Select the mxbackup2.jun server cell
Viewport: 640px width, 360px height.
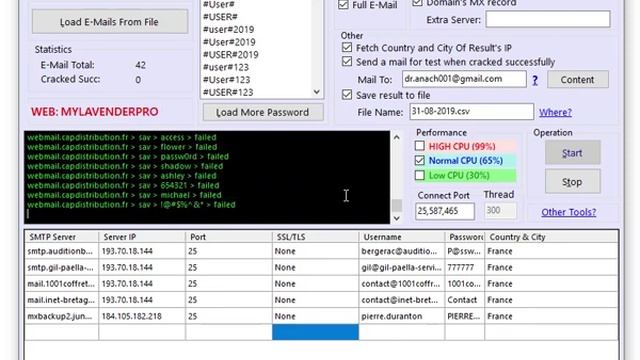(x=62, y=316)
